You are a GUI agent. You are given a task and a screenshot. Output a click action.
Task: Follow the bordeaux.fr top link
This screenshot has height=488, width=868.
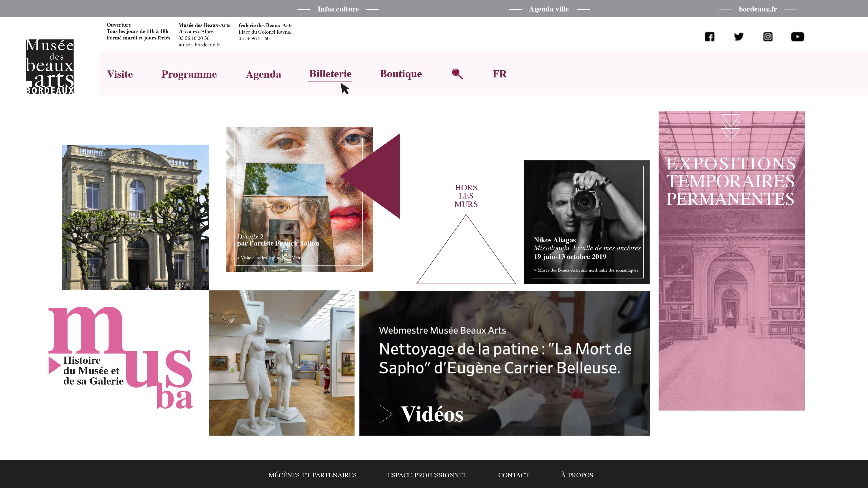pos(758,9)
